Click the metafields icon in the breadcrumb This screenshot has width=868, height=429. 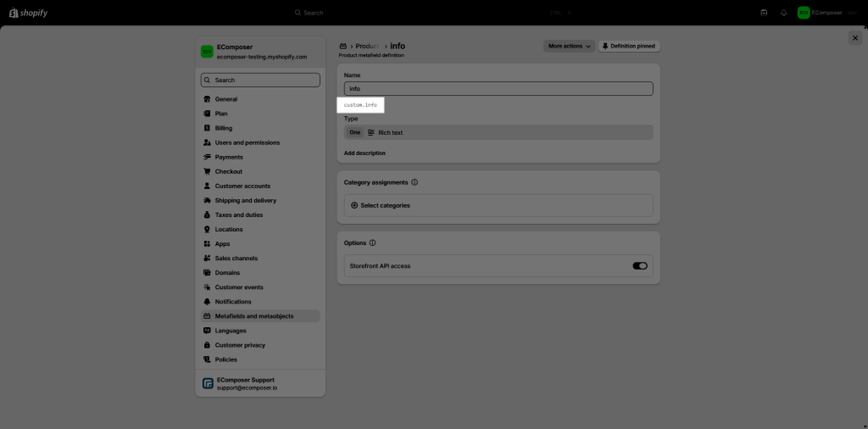(343, 46)
